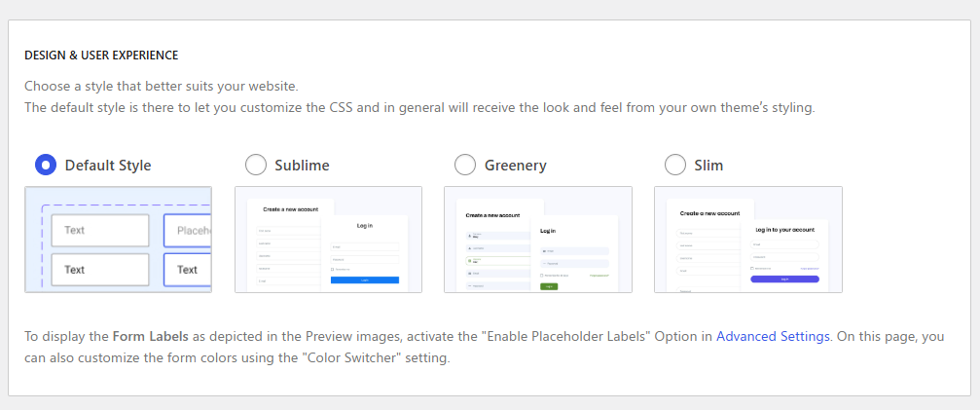This screenshot has height=410, width=980.
Task: Click purple button in Slim preview
Action: click(784, 279)
